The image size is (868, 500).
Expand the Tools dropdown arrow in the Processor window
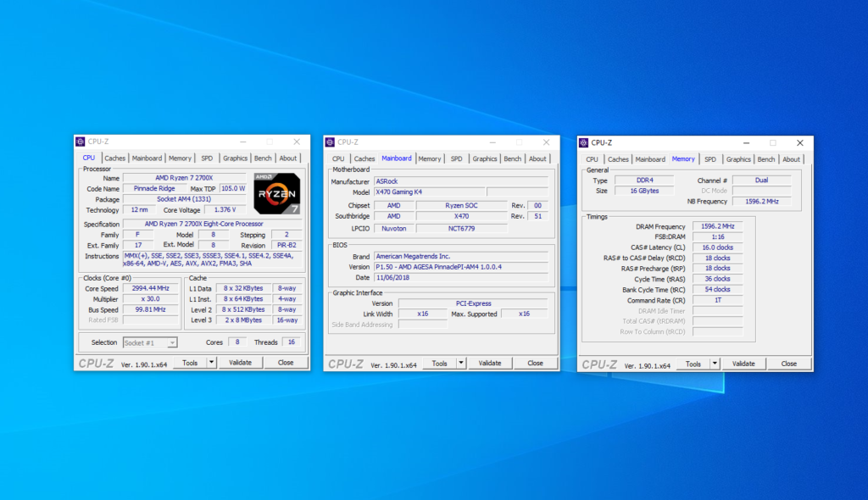212,363
